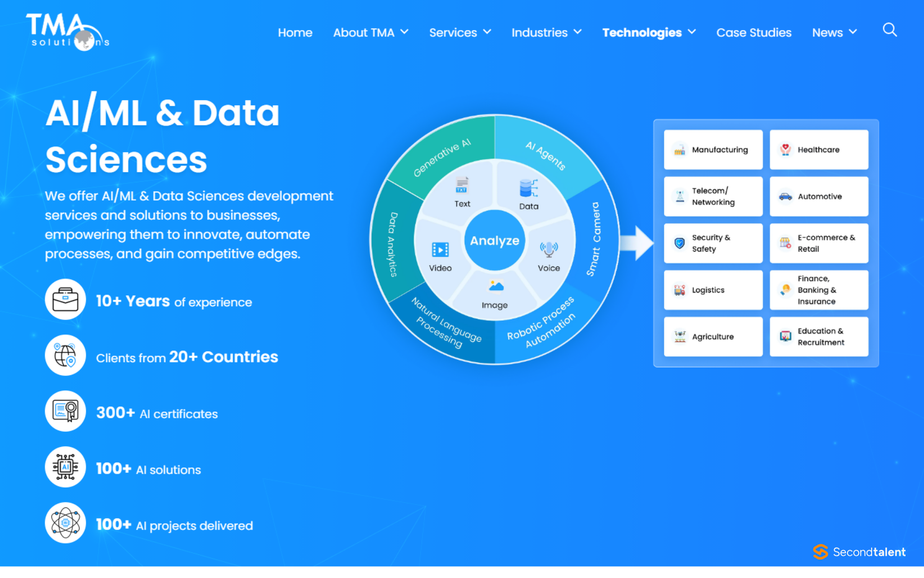Select the Text document icon in wheel
Screen dimensions: 924x578
(462, 185)
